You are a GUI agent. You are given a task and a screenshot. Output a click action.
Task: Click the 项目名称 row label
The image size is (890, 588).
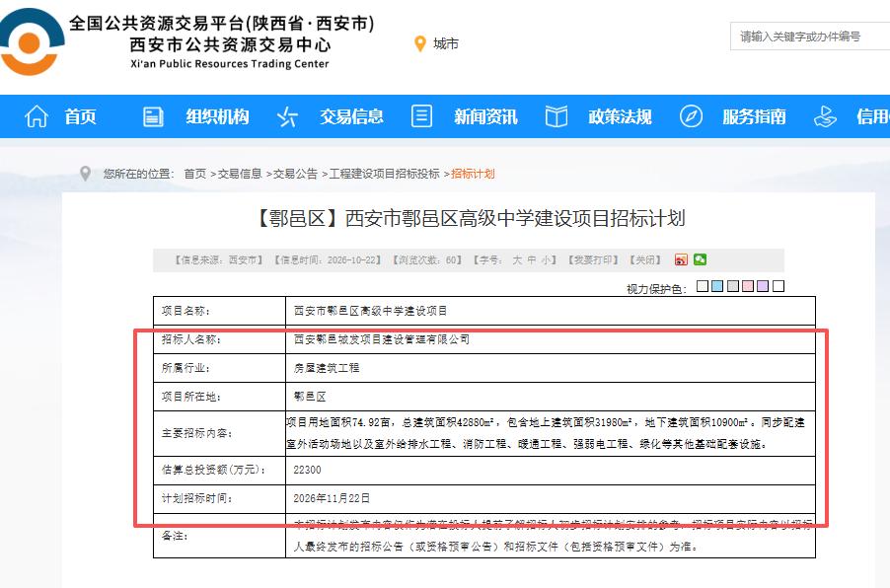185,311
